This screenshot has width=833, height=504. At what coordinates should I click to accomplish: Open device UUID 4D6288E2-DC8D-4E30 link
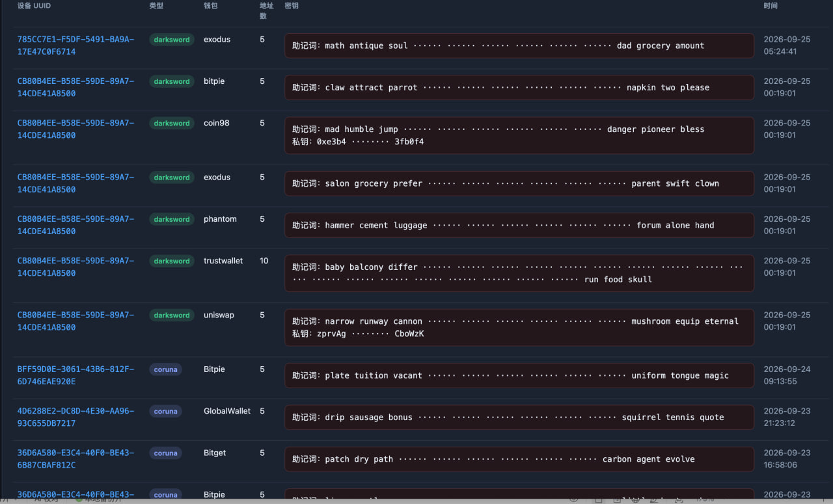(75, 418)
